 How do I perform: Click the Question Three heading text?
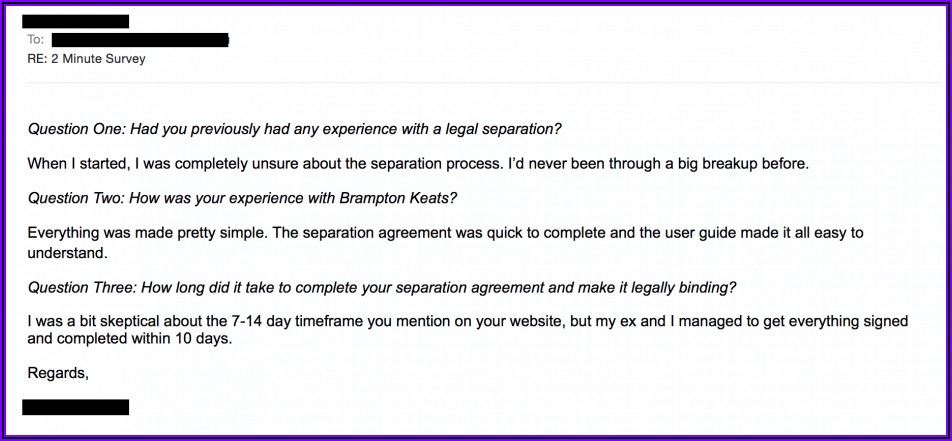[x=381, y=287]
